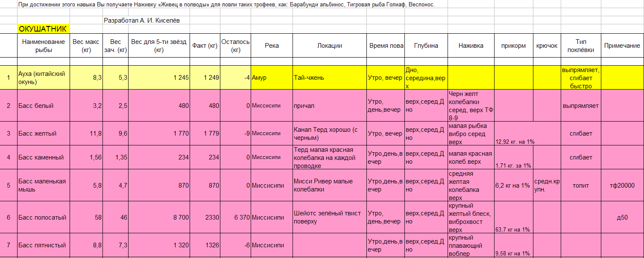Screen dimensions: 644x258
Task: Select the Река column header
Action: click(x=272, y=46)
